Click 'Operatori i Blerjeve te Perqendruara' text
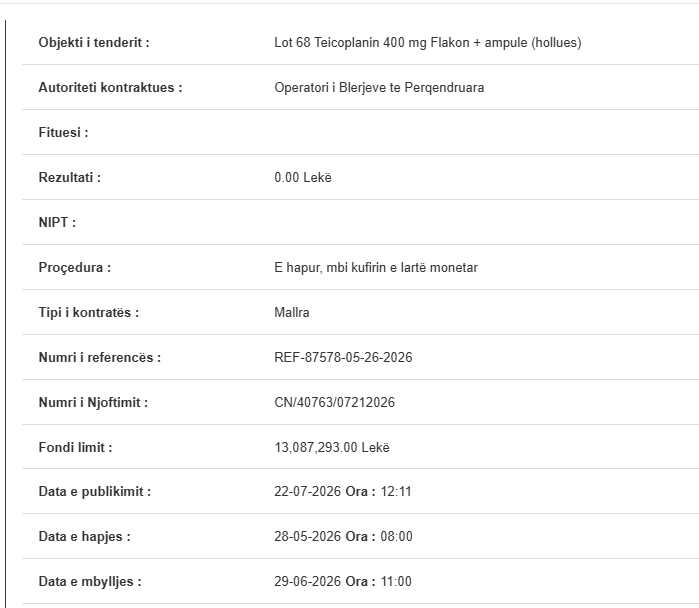 tap(379, 87)
